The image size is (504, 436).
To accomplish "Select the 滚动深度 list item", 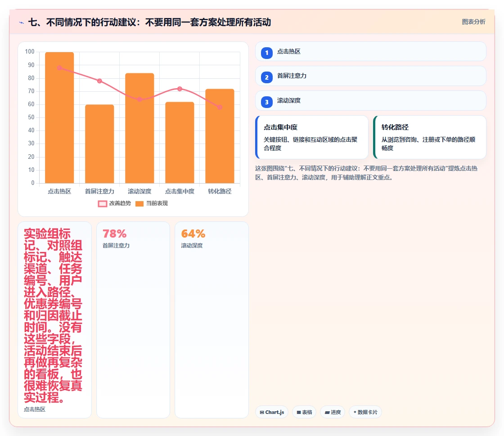I will click(371, 101).
